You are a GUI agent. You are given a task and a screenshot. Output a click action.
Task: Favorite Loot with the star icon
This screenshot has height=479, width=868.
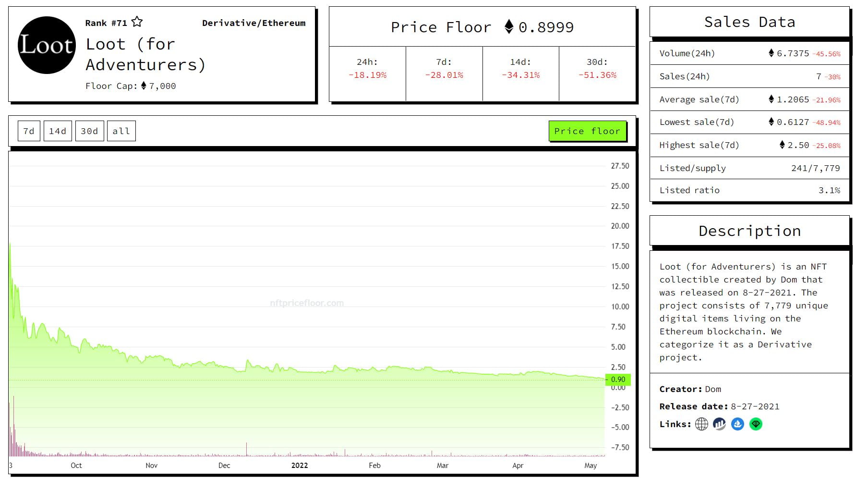(x=137, y=22)
